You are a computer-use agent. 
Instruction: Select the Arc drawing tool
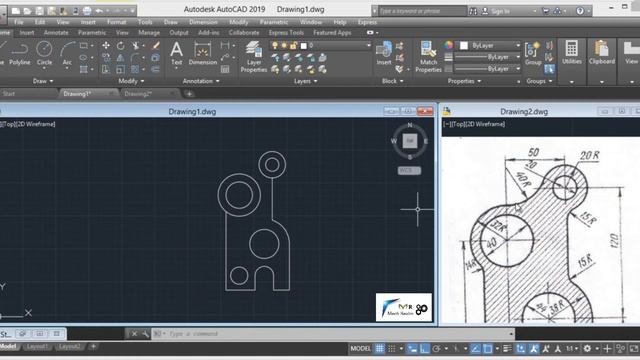point(67,53)
